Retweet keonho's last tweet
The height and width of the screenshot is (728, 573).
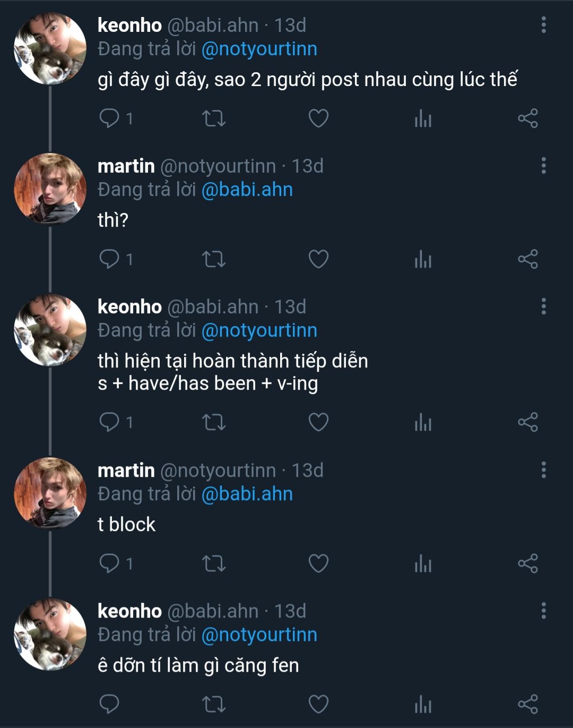point(214,704)
